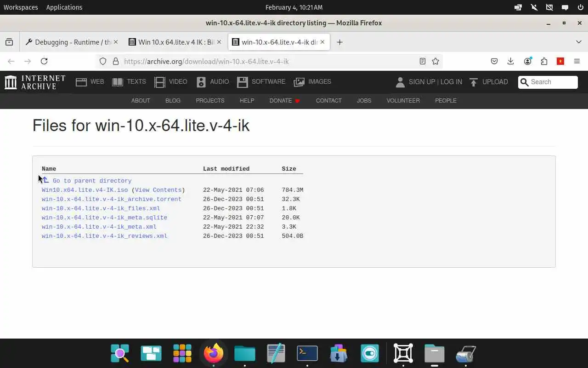
Task: Open the app grid launcher in dock
Action: tap(182, 353)
